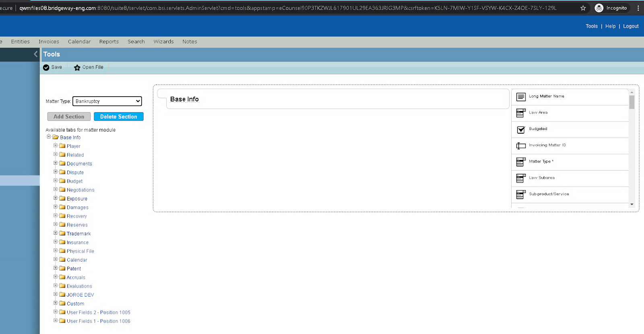This screenshot has height=334, width=644.
Task: Click the Save checkmark icon
Action: click(46, 68)
